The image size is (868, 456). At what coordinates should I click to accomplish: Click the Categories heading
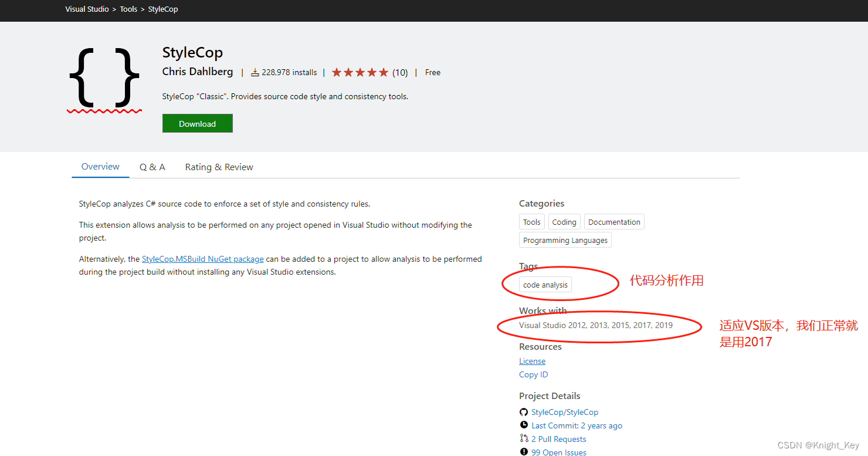[x=541, y=203]
